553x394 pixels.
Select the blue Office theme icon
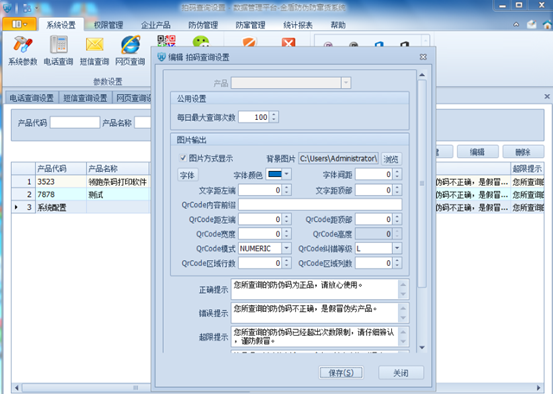(379, 44)
